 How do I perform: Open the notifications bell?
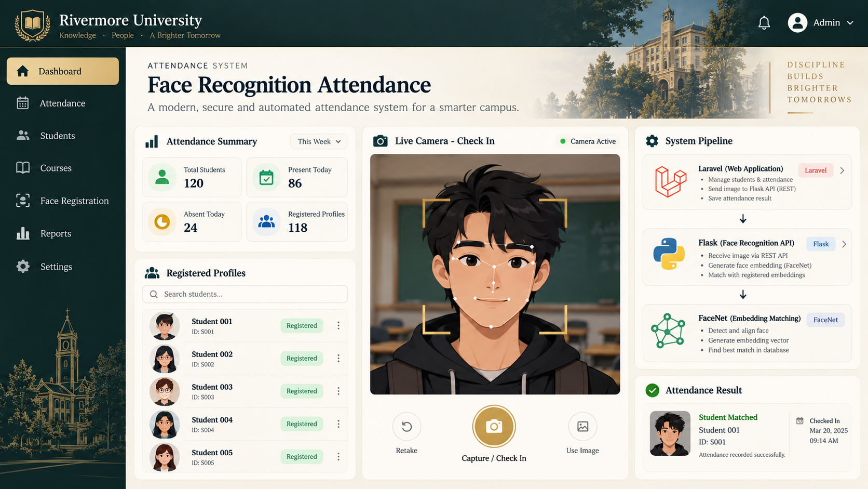pyautogui.click(x=764, y=23)
